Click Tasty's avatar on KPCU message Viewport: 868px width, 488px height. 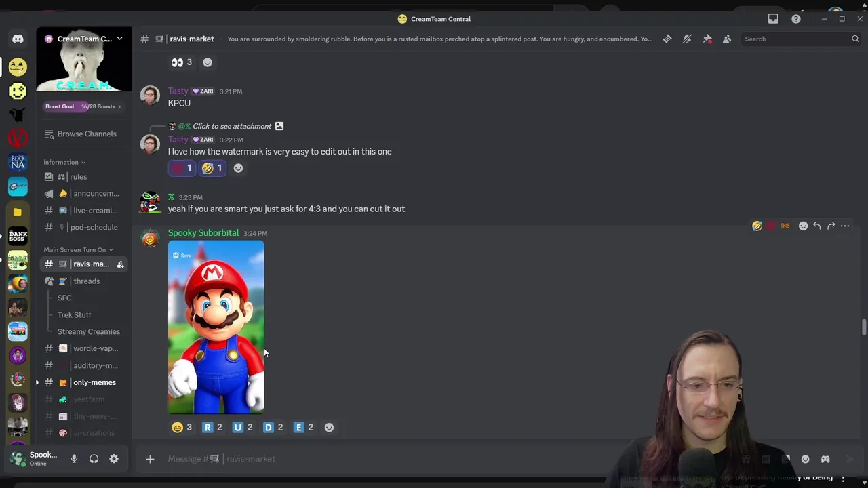click(150, 96)
